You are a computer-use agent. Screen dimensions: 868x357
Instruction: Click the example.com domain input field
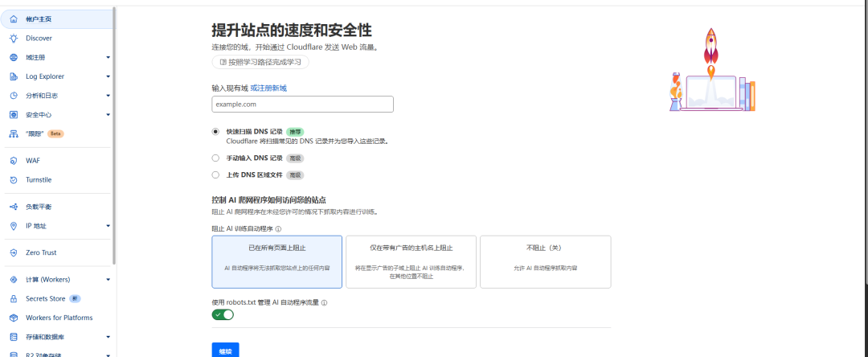(302, 104)
